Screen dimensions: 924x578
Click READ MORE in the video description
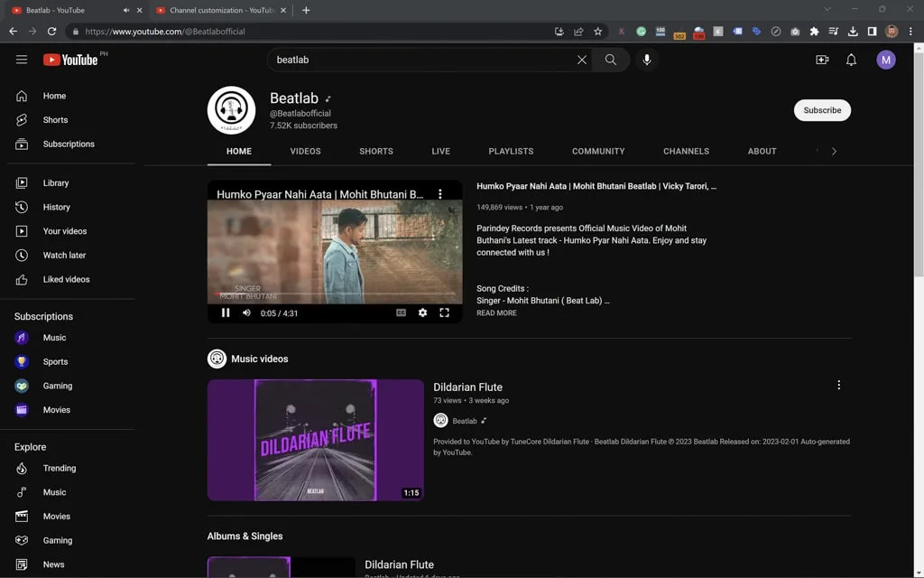[495, 312]
